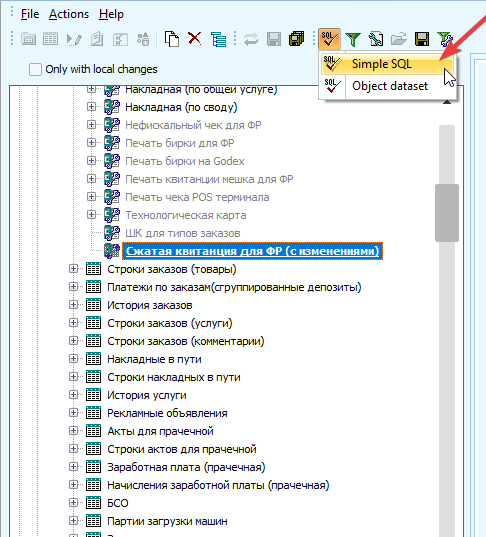Select Сжатая квитанция для ФР (с изменениями)
The image size is (486, 537).
coord(252,251)
